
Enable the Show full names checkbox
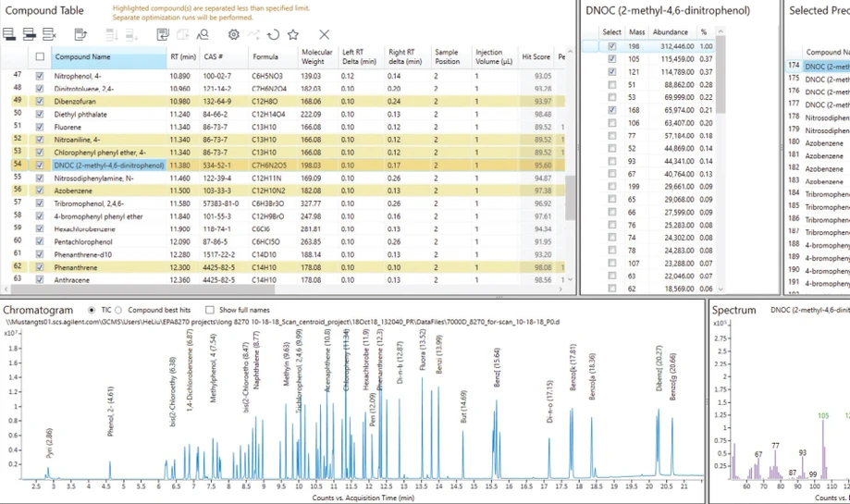210,310
